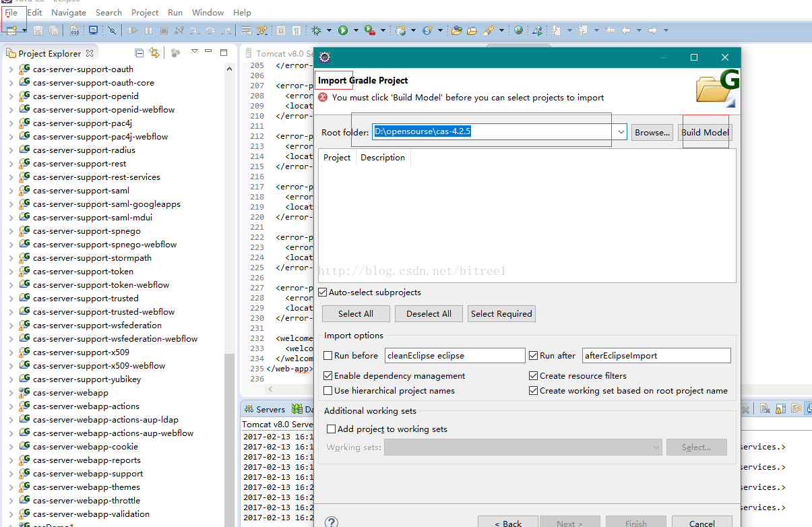Image resolution: width=812 pixels, height=527 pixels.
Task: Toggle Create working set based on root project name
Action: 534,391
